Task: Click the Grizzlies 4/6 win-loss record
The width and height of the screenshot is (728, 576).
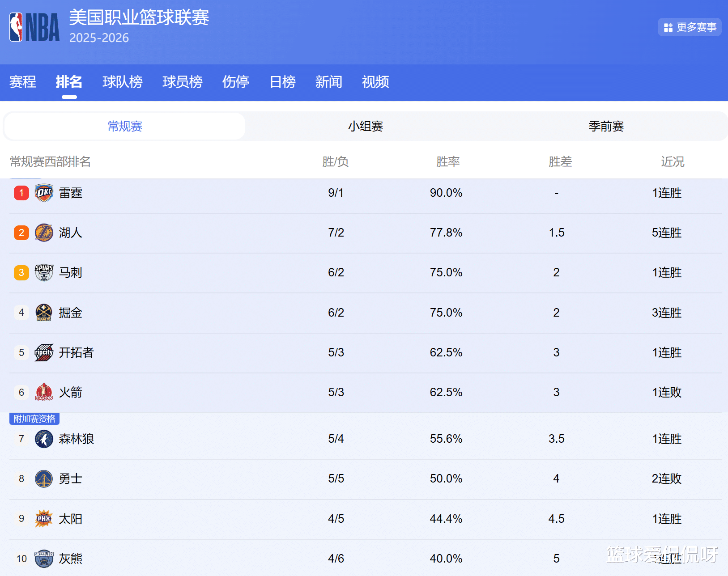Action: pyautogui.click(x=336, y=559)
